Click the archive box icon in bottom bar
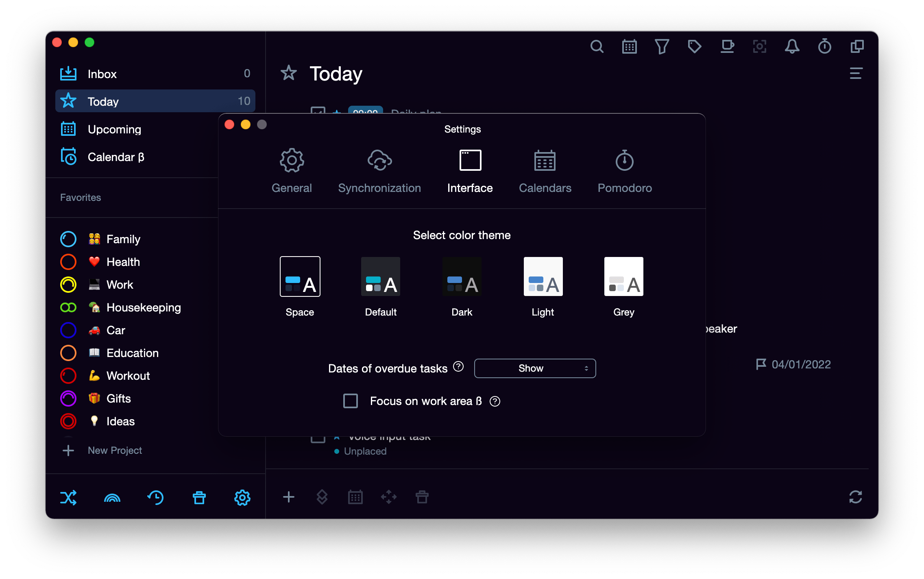Screen dimensions: 924x579 click(x=422, y=497)
